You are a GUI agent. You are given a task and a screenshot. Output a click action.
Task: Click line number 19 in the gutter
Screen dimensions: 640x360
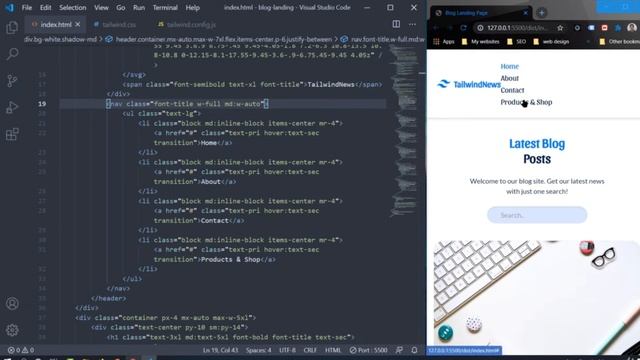pos(42,104)
